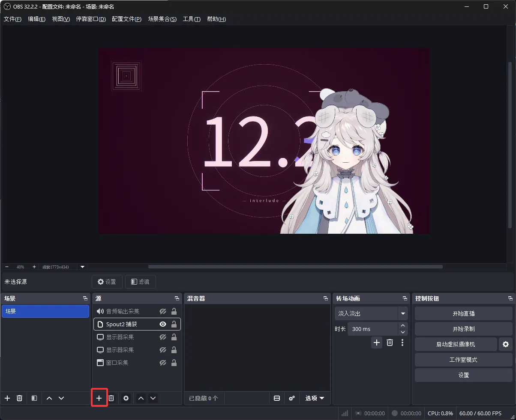Show the 音频输出采集 source via the eye icon
Screen dimensions: 516x420
pyautogui.click(x=163, y=311)
